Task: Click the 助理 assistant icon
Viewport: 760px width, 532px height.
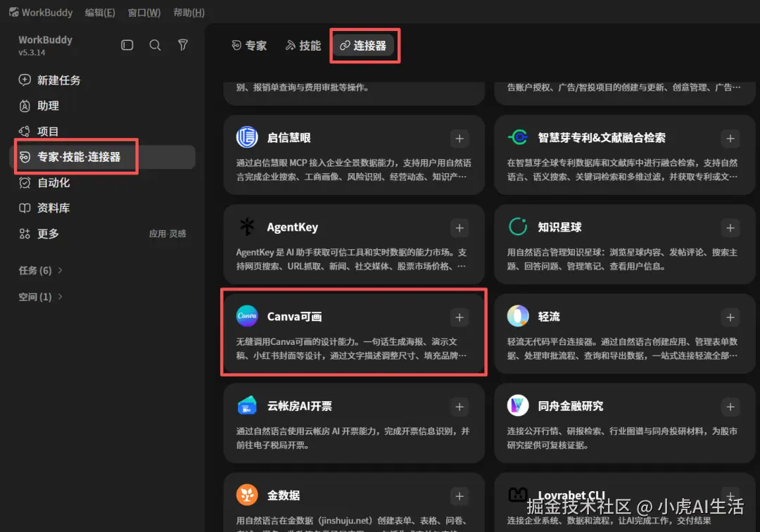Action: click(x=25, y=106)
